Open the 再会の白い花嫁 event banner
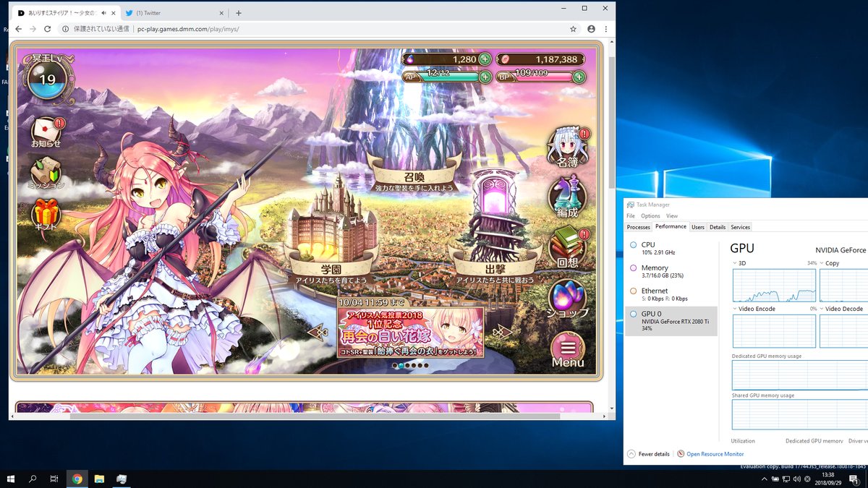Viewport: 868px width, 488px height. [410, 332]
